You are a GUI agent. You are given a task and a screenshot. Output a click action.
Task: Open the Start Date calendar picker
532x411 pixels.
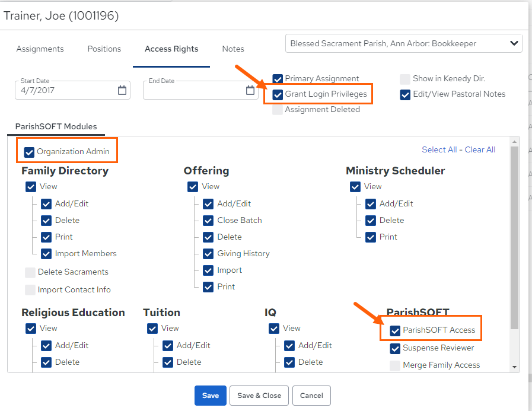click(x=122, y=90)
